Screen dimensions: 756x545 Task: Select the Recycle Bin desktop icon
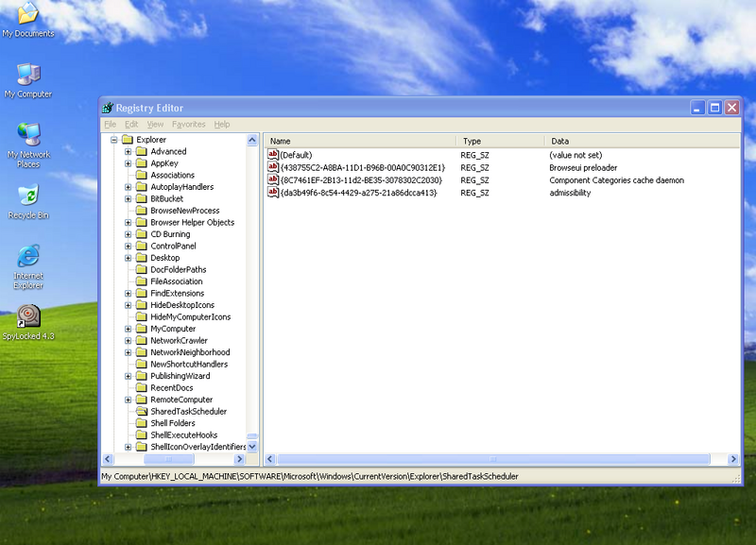pyautogui.click(x=28, y=201)
